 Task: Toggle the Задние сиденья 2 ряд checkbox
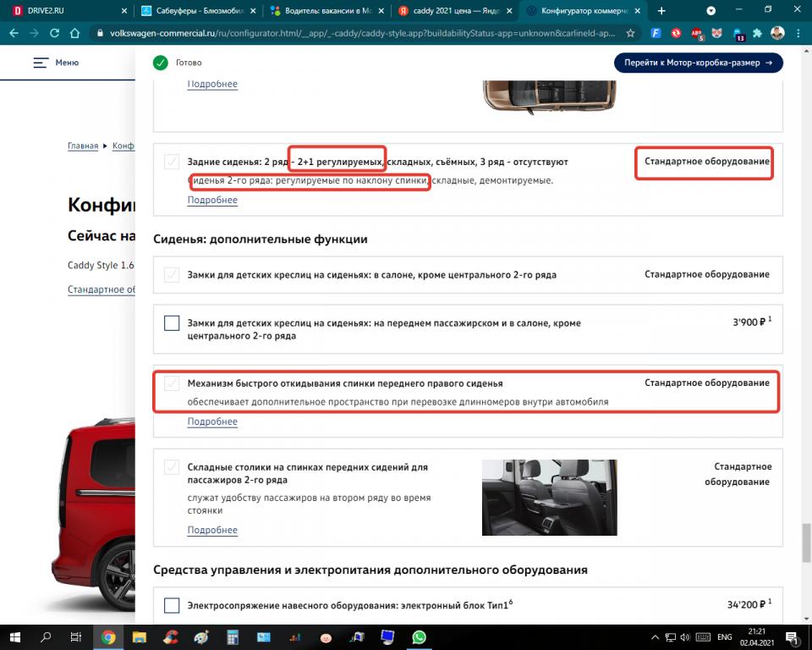(172, 161)
